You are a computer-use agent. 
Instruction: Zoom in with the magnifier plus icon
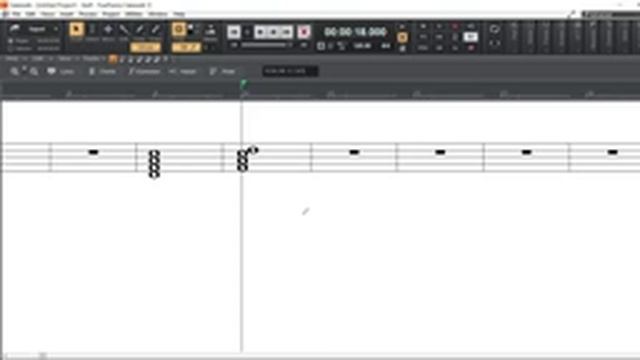(x=15, y=71)
